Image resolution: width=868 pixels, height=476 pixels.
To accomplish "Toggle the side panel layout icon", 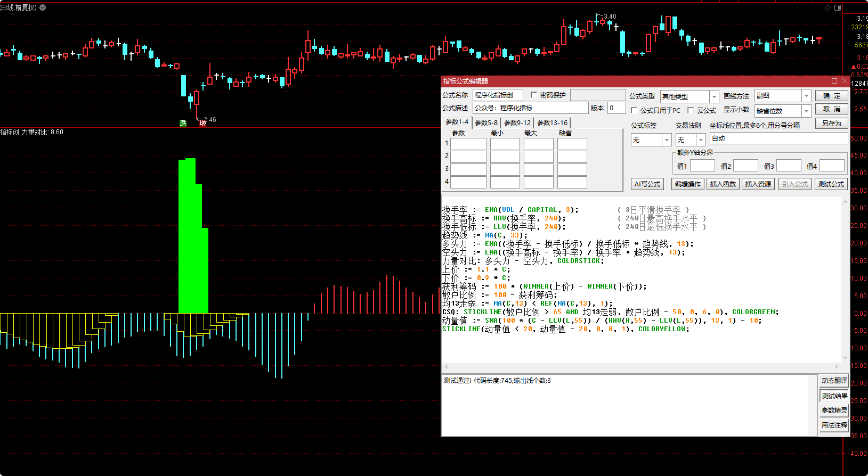I will 838,7.
